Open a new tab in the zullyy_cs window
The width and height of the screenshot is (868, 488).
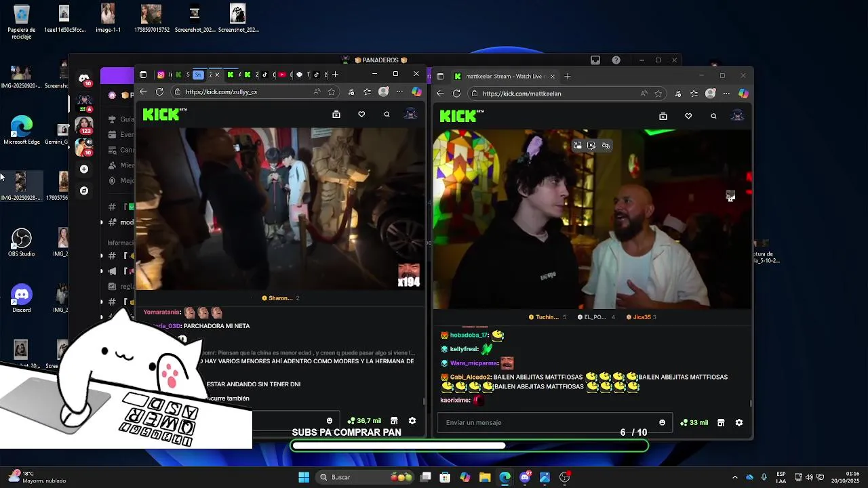click(335, 75)
